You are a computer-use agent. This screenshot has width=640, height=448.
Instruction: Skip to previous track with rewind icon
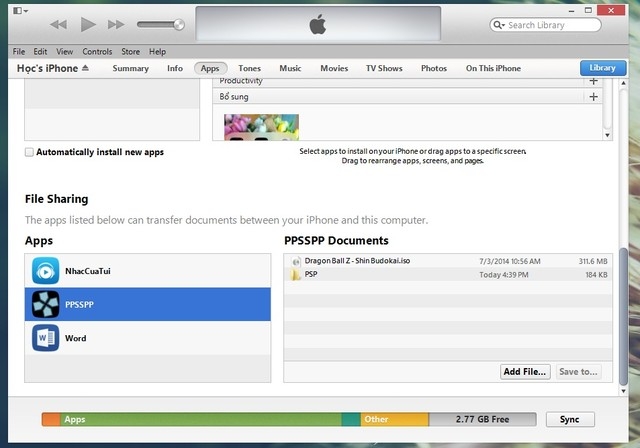58,24
